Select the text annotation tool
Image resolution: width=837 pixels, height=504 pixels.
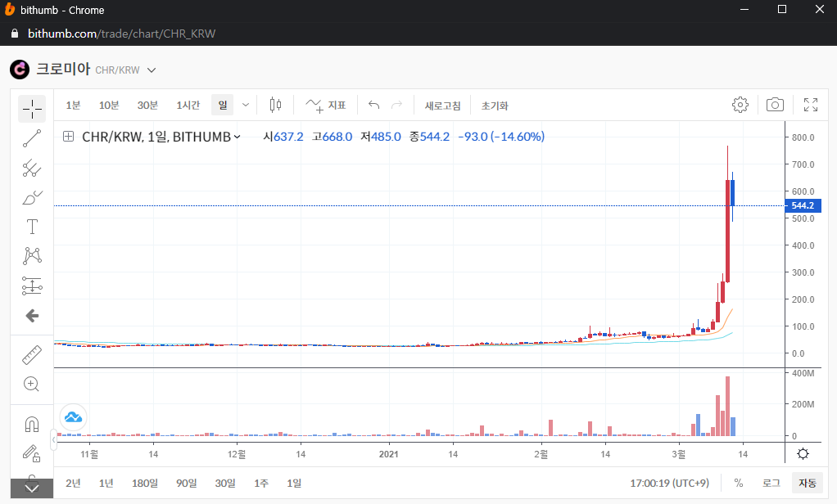[32, 227]
